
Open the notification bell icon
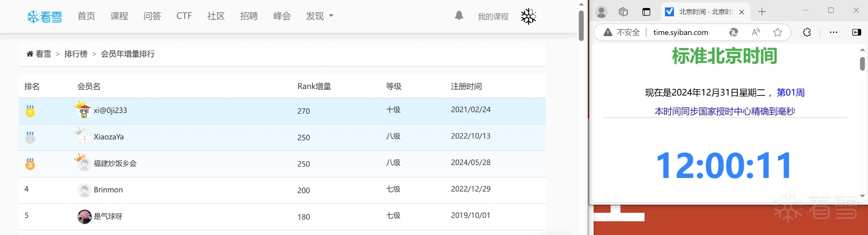459,16
